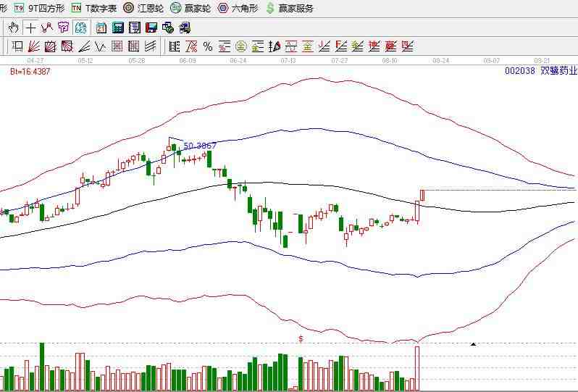Select the hand pan tool
The width and height of the screenshot is (578, 392).
pos(14,28)
